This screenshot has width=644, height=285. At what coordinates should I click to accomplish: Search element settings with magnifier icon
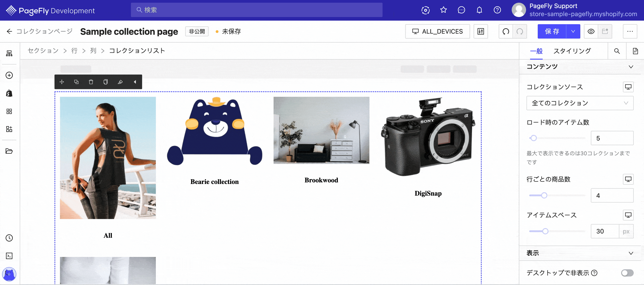(x=617, y=51)
